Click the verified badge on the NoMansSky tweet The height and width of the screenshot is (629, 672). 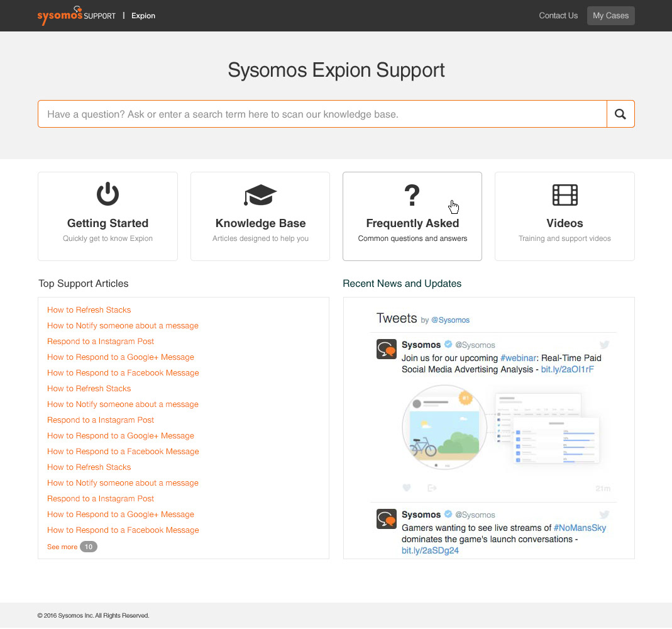tap(448, 514)
